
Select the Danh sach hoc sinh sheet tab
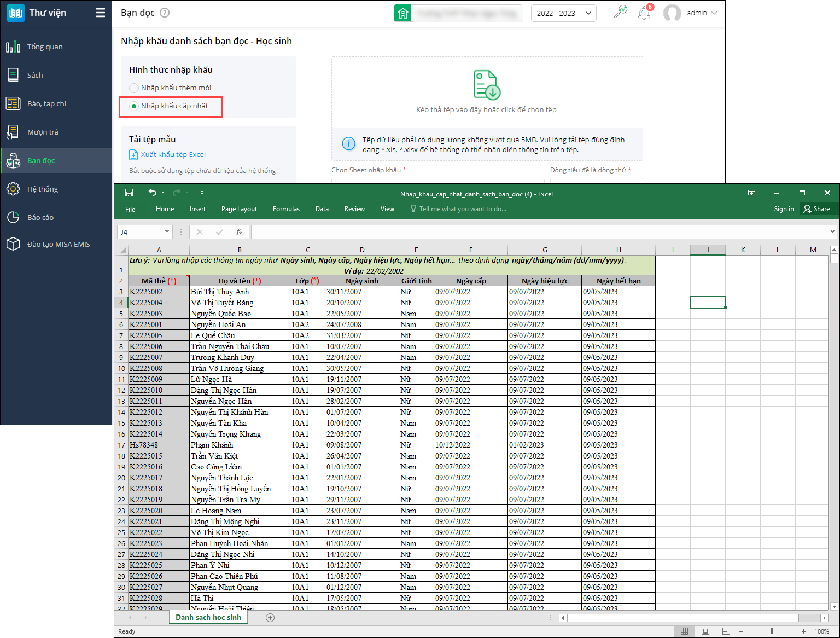208,617
